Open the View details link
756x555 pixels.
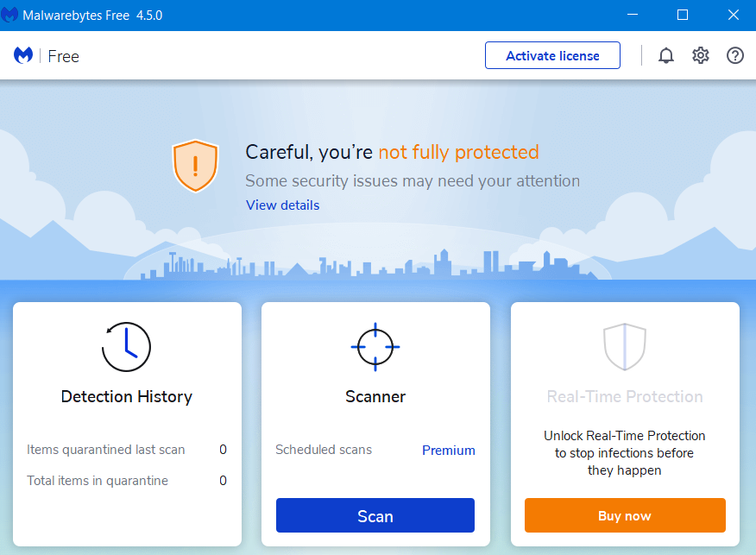tap(282, 205)
